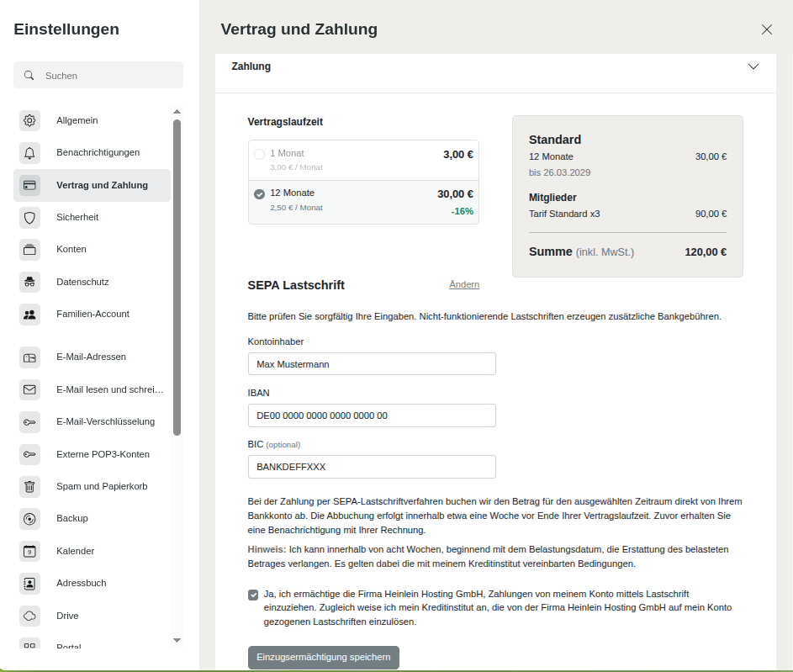Click the Spam und Papierkorb trash icon
The width and height of the screenshot is (793, 672).
29,486
